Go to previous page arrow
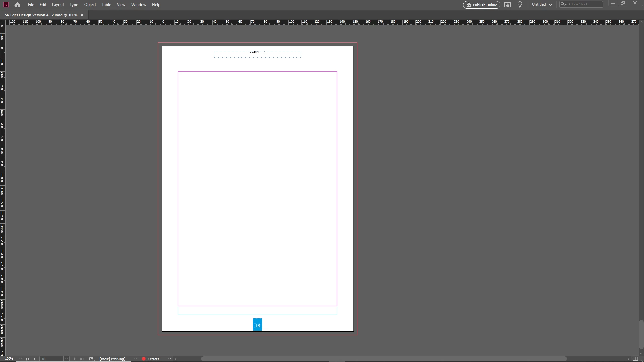This screenshot has height=362, width=644. (34, 359)
